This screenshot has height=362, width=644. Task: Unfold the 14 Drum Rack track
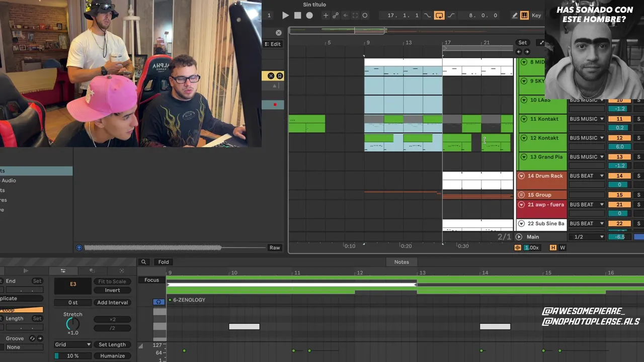tap(521, 176)
